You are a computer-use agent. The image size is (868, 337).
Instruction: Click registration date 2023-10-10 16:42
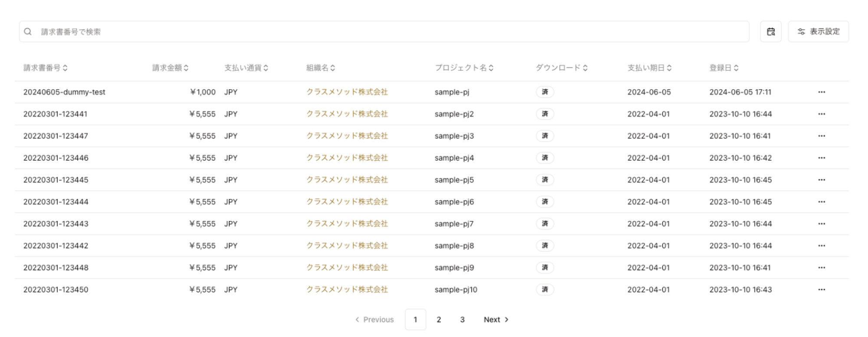pyautogui.click(x=741, y=158)
